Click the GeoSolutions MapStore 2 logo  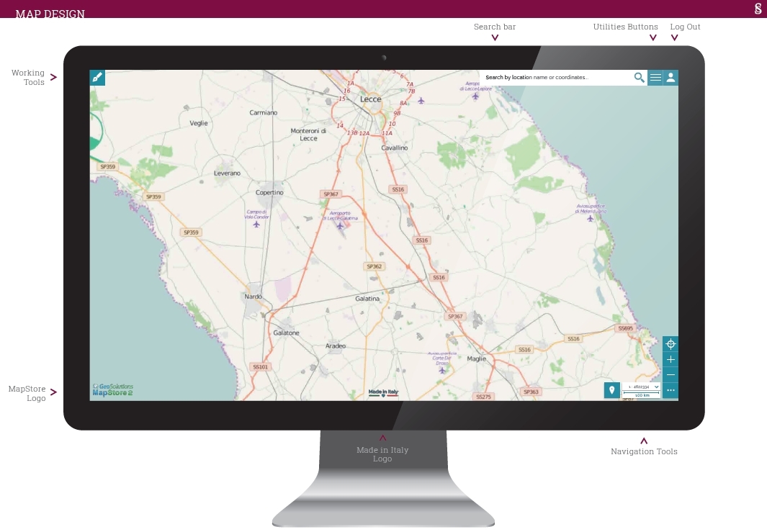point(112,389)
